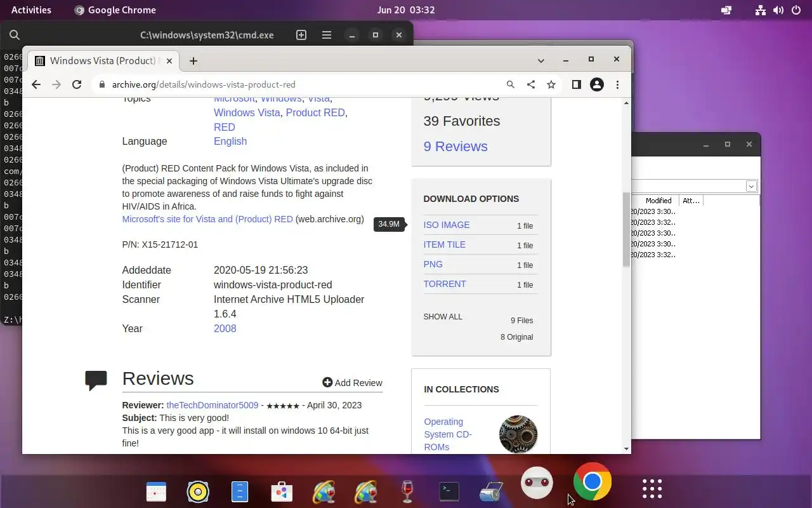The height and width of the screenshot is (508, 812).
Task: Open the hamburger menu in the cmd.exe window
Action: [327, 35]
